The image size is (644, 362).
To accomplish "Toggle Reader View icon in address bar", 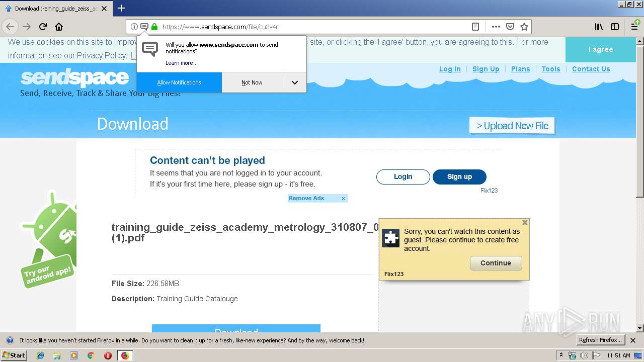I will 475,27.
